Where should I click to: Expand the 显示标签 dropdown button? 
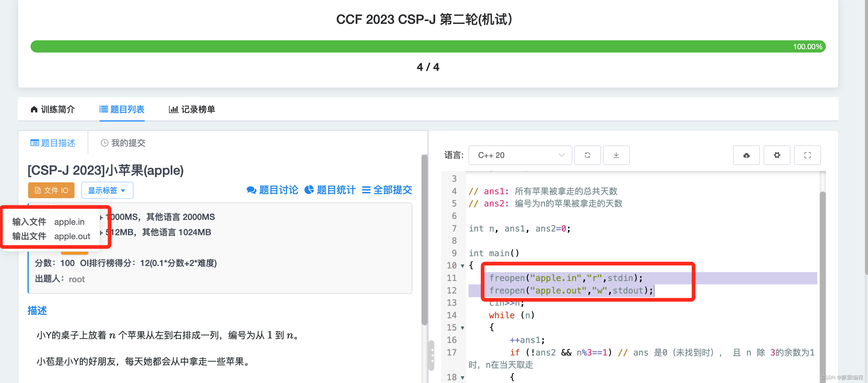tap(107, 190)
